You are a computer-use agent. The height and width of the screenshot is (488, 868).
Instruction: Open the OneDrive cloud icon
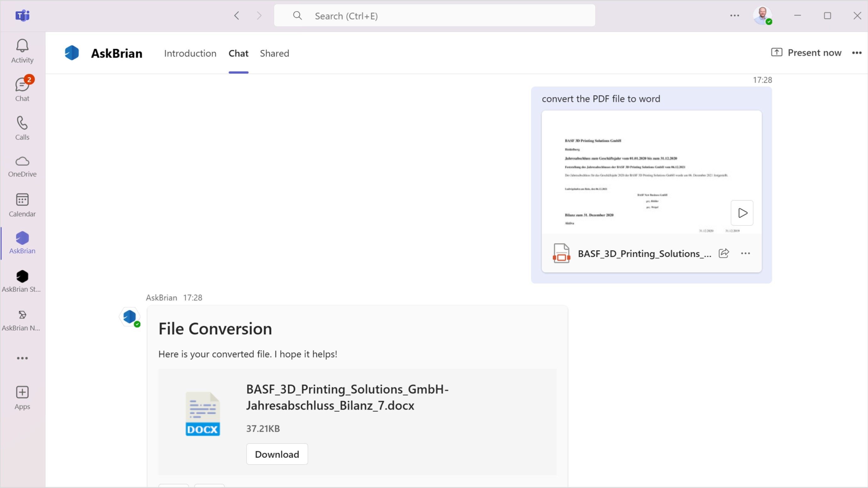22,166
